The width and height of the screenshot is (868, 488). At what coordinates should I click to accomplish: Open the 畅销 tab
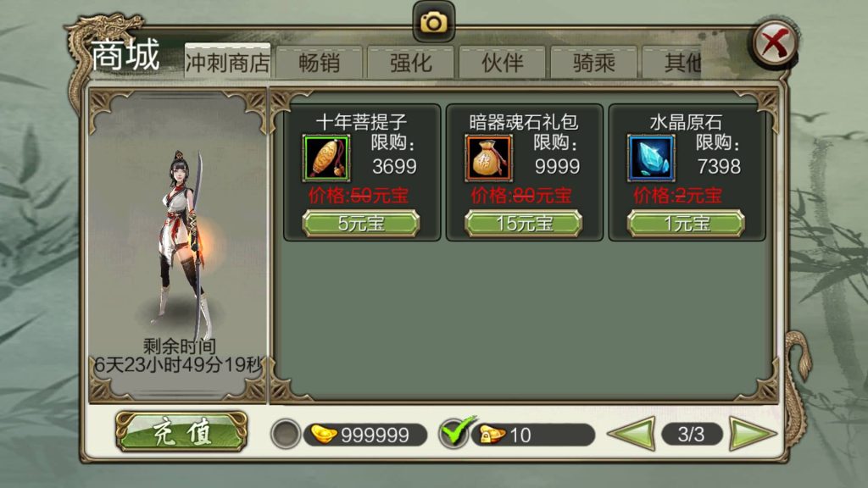[320, 63]
